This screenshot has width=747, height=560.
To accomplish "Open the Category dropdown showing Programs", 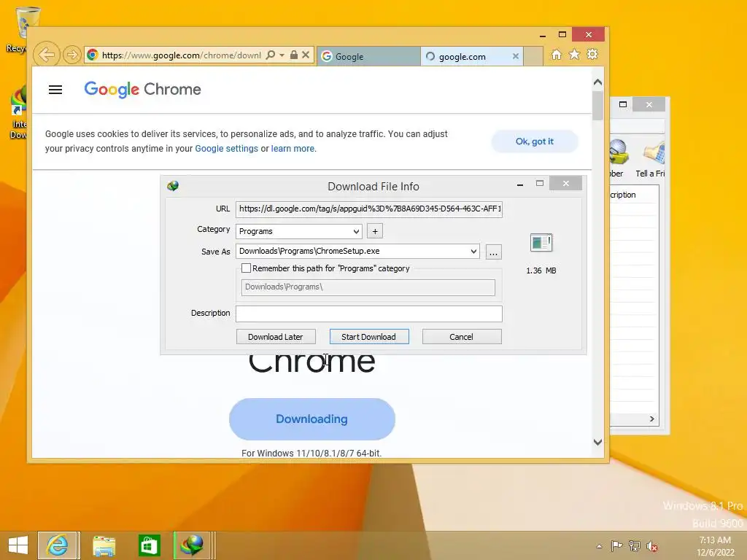I will 298,231.
